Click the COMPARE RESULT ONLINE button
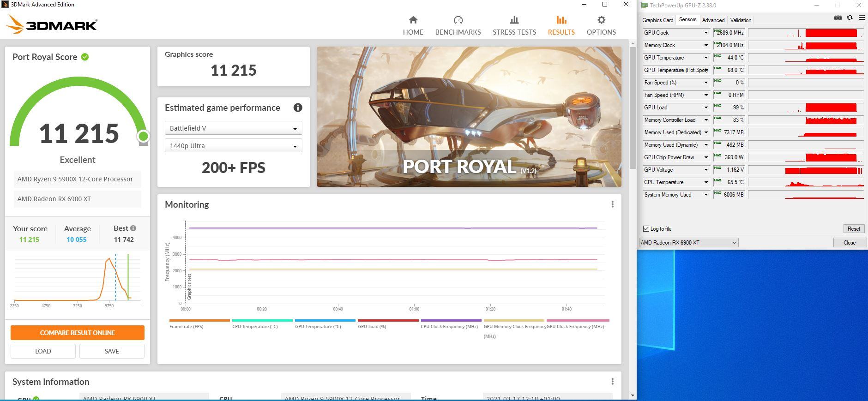Screen dimensions: 868x401 [78, 333]
